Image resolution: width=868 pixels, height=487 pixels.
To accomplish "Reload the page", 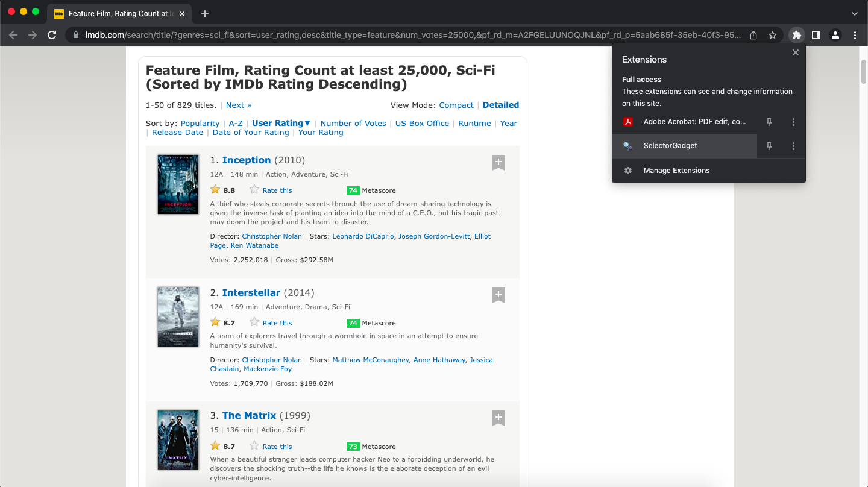I will click(x=52, y=35).
